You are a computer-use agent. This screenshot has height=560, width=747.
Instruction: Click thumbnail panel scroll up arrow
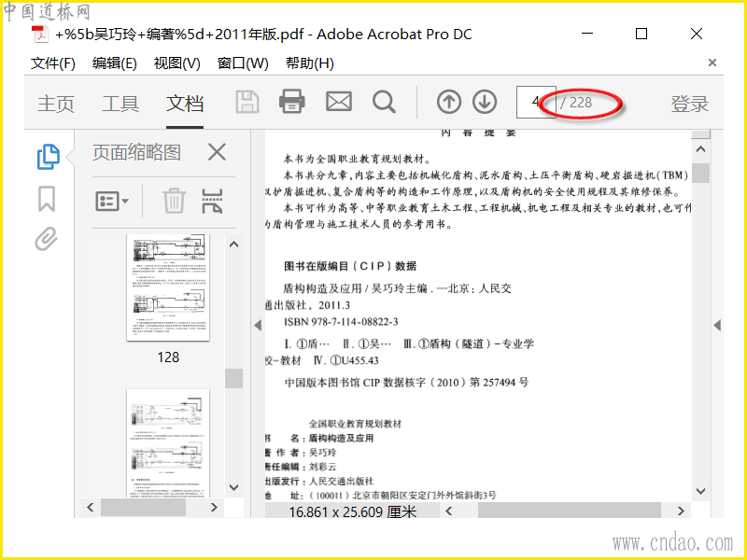click(x=233, y=245)
